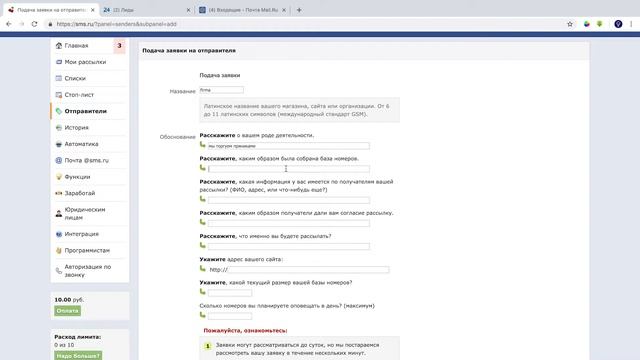Open История page
This screenshot has height=360, width=640.
coord(76,127)
